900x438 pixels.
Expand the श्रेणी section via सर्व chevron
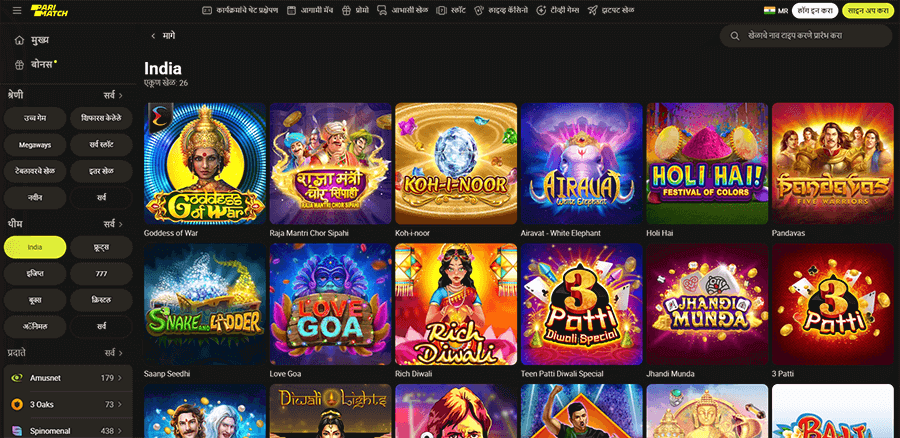(114, 95)
